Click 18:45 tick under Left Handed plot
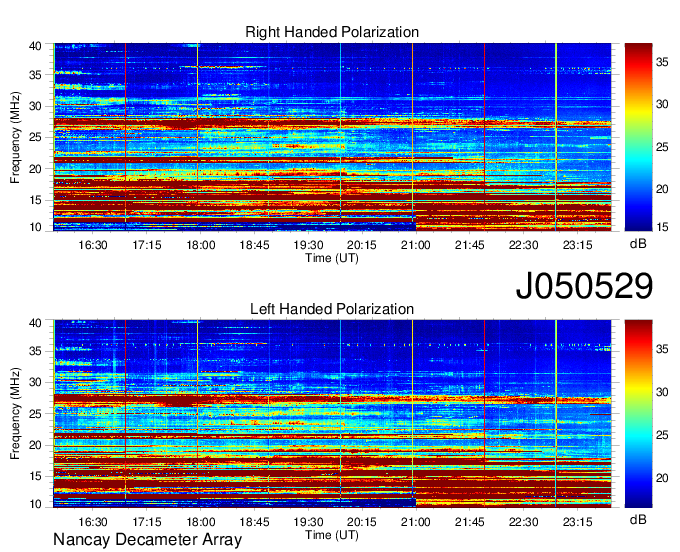Viewport: 680px width, 552px height. click(x=255, y=522)
